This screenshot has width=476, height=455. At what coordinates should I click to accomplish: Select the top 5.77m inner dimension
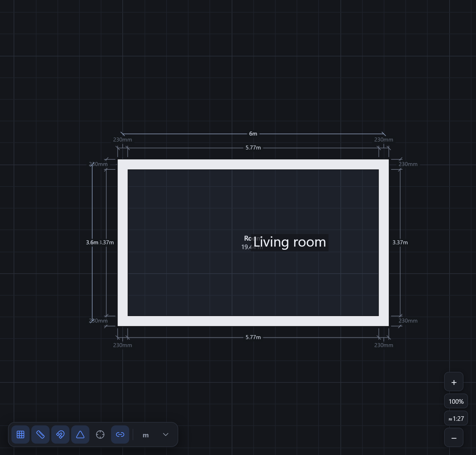tap(253, 147)
